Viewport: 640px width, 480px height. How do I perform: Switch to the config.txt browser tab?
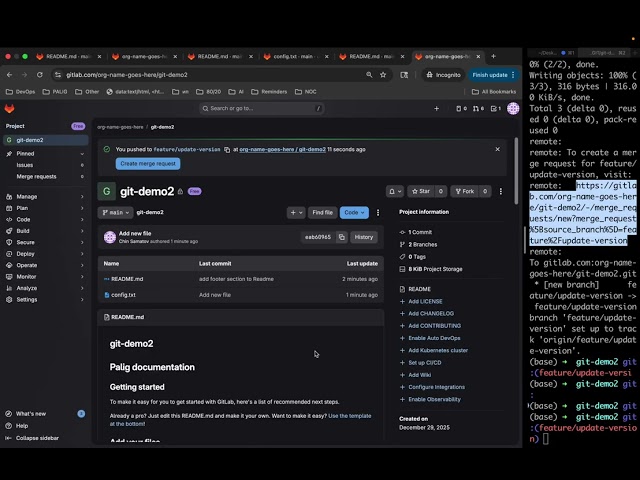(296, 56)
